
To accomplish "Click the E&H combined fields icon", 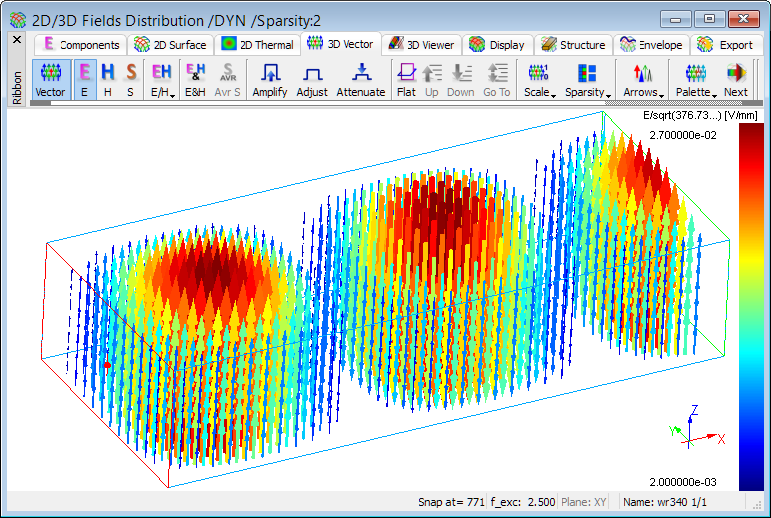I will coord(195,79).
